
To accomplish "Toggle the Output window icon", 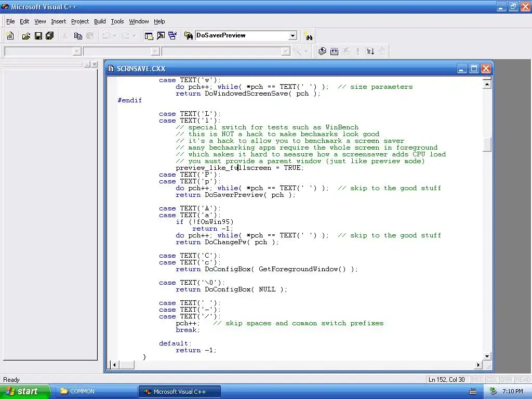I will pyautogui.click(x=161, y=36).
